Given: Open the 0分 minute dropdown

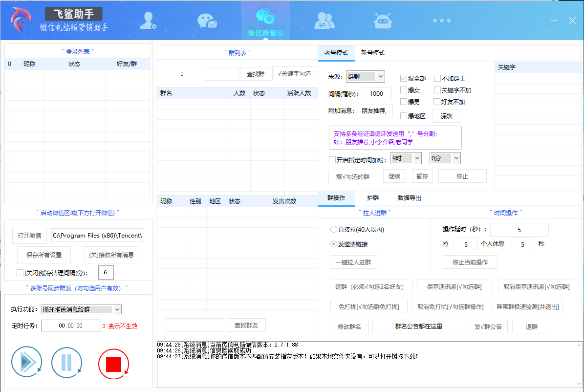Looking at the screenshot, I should point(445,158).
